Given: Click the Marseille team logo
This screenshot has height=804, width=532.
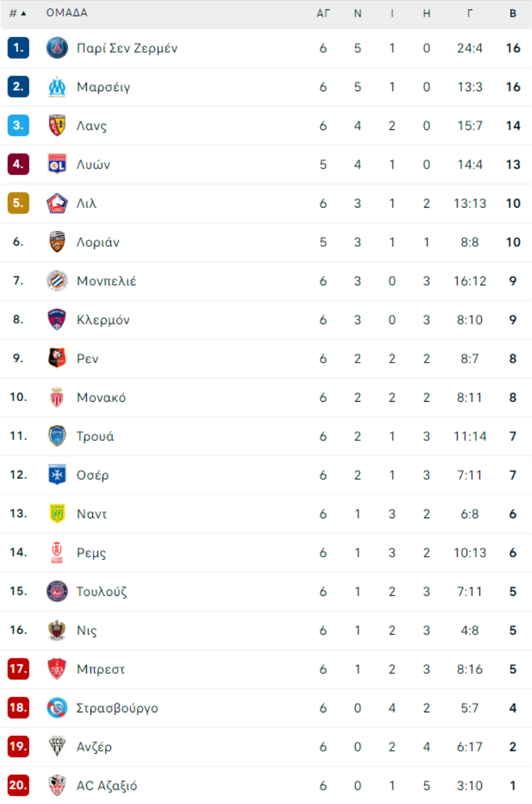Looking at the screenshot, I should [x=57, y=87].
